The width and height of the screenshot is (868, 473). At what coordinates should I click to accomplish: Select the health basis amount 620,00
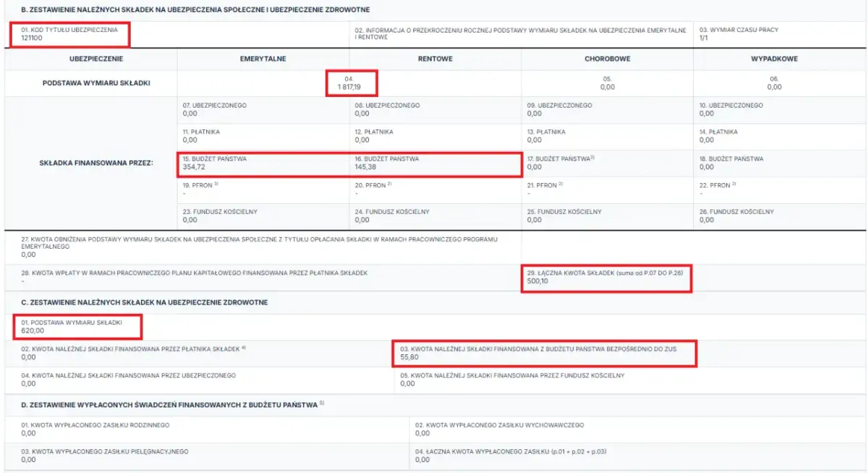click(x=33, y=331)
